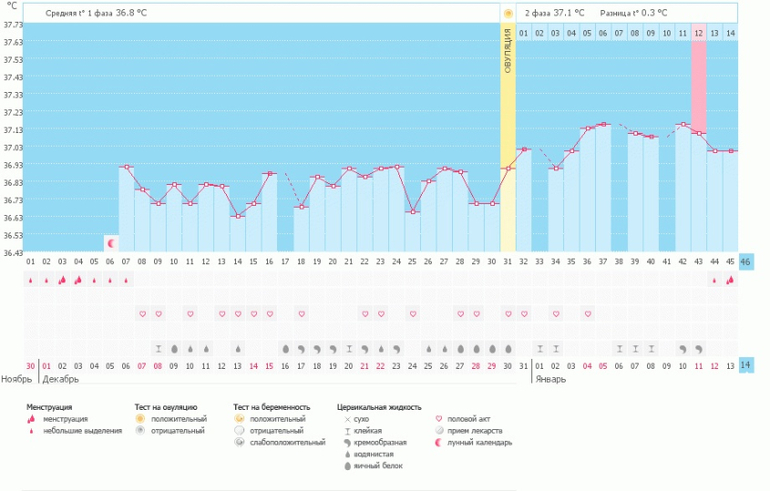Click the creamy fluid icon on cycle day 43
The width and height of the screenshot is (770, 491).
(699, 349)
